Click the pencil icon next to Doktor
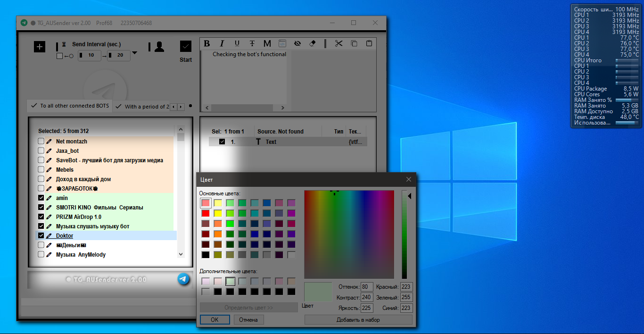The width and height of the screenshot is (644, 334). [49, 236]
